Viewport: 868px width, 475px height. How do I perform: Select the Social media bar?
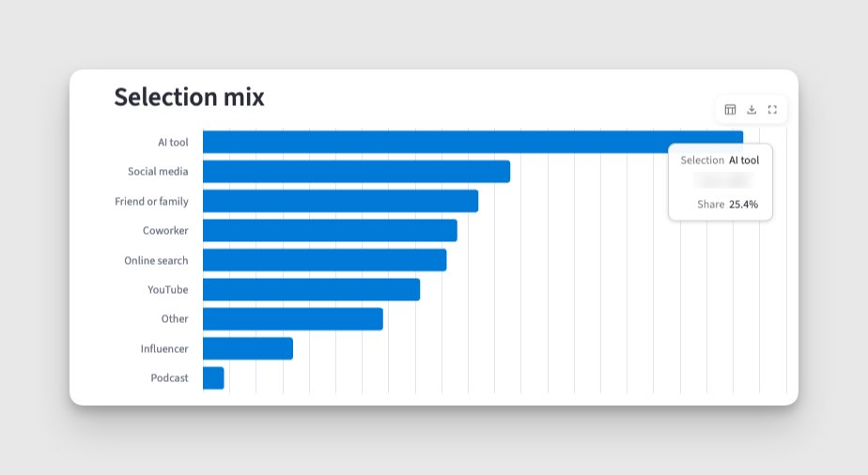coord(357,172)
